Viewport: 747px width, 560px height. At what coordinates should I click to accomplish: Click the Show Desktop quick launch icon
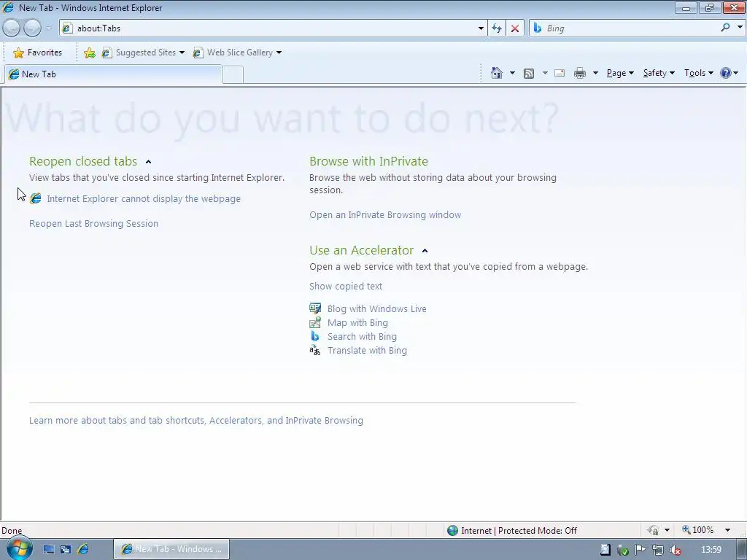click(49, 549)
